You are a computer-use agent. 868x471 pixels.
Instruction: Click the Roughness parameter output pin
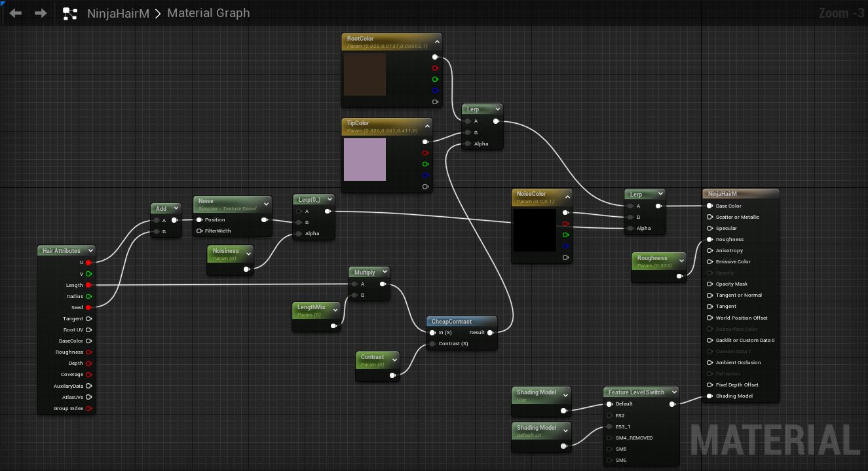tap(680, 276)
